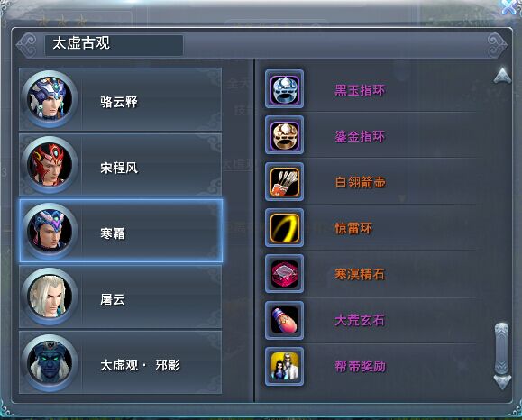Click the 太虚古观 dungeon title field
Screen dimensions: 522x420
coord(114,45)
